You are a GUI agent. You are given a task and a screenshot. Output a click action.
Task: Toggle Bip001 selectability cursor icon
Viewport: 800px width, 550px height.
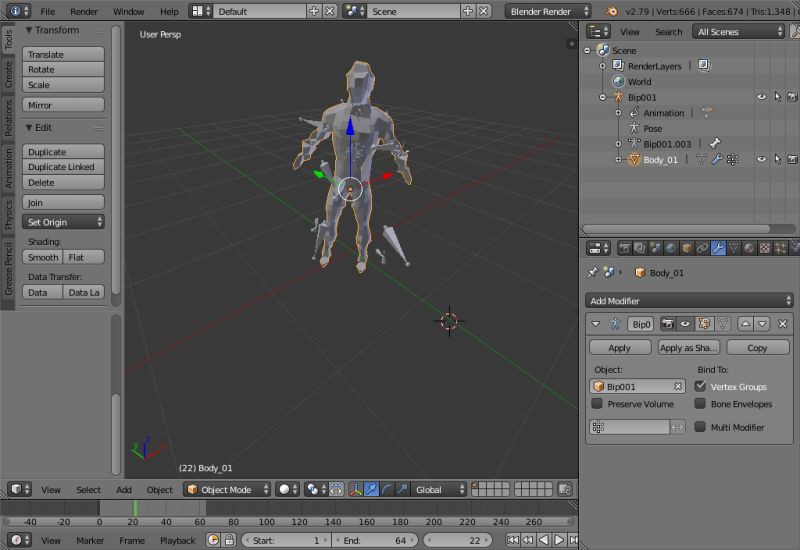coord(777,96)
